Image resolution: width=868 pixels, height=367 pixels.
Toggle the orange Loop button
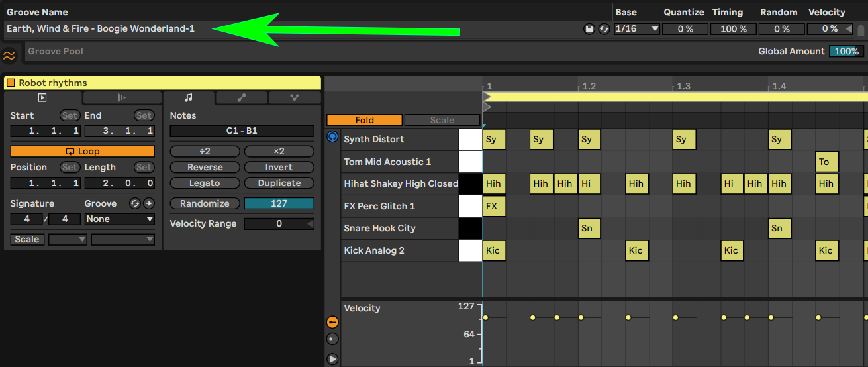(x=83, y=152)
